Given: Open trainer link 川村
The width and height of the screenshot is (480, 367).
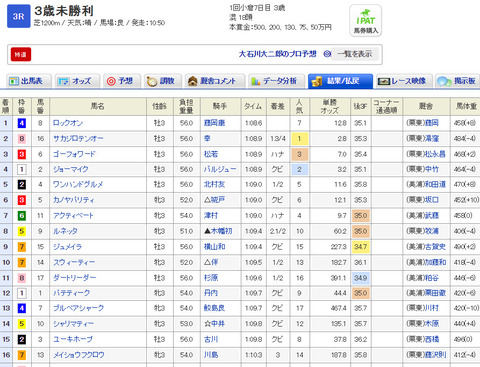Looking at the screenshot, I should click(x=431, y=308).
